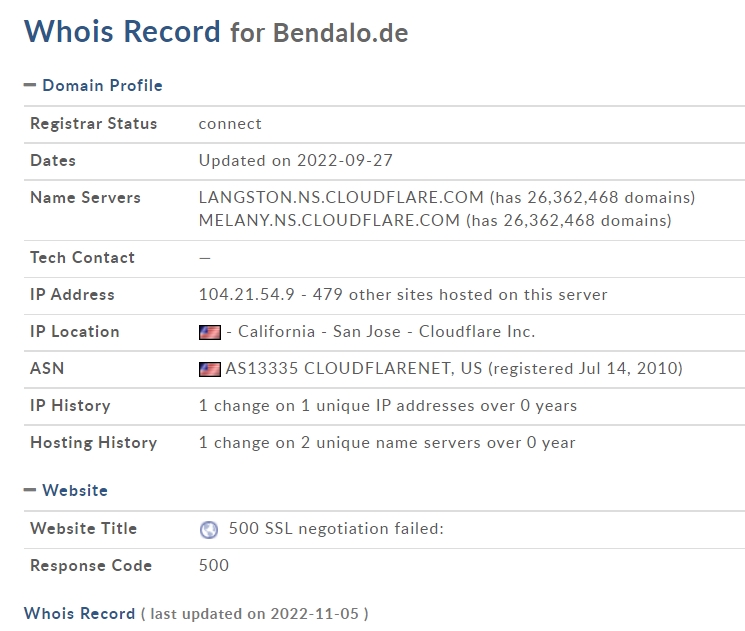Click the minus icon before Domain Profile
This screenshot has height=631, width=745.
[29, 86]
